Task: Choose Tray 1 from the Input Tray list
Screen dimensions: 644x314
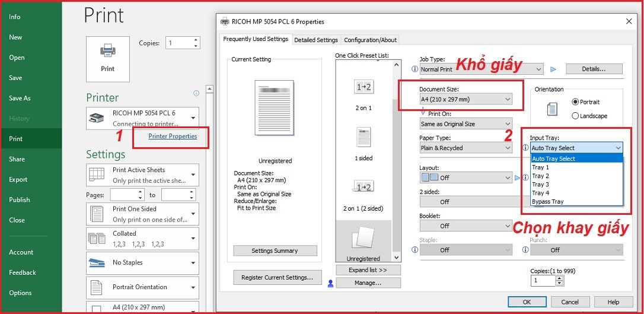Action: (x=576, y=167)
